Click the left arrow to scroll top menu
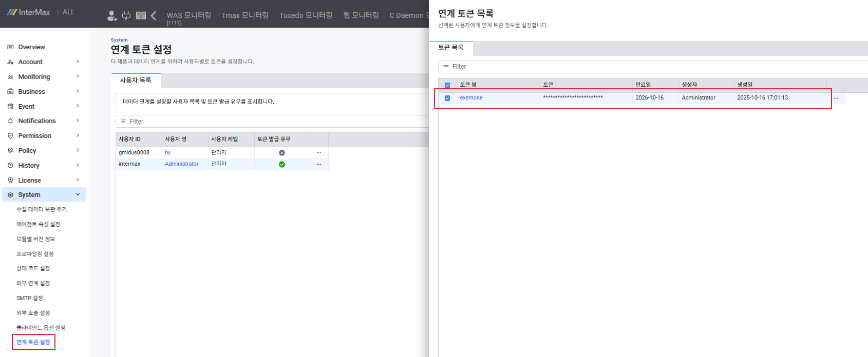868x357 pixels. [x=154, y=16]
